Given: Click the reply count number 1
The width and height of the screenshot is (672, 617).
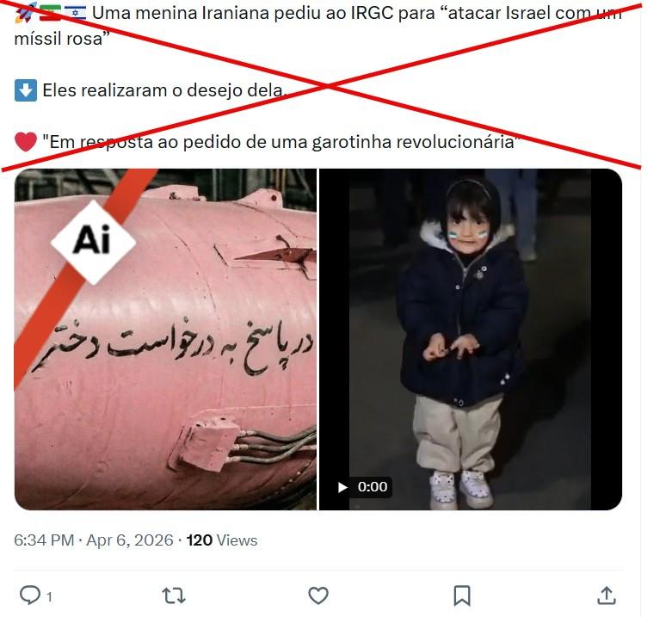Looking at the screenshot, I should click(x=49, y=596).
